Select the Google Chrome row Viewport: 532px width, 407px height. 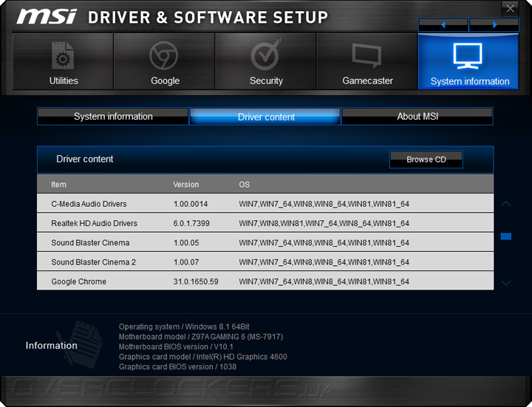coord(265,281)
